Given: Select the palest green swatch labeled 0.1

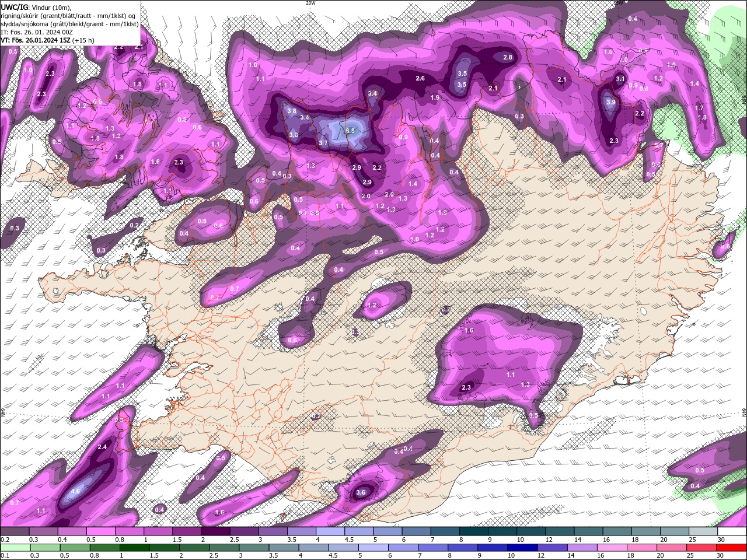Looking at the screenshot, I should (x=16, y=548).
